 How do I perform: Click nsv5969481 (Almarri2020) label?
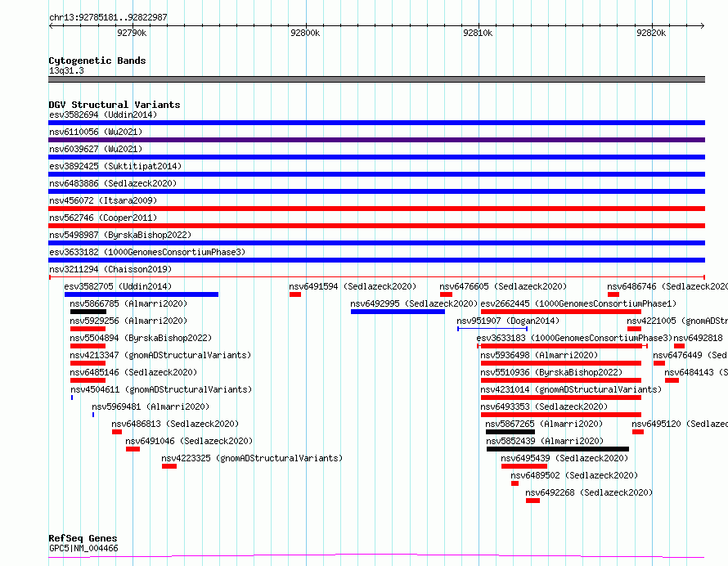click(x=151, y=407)
